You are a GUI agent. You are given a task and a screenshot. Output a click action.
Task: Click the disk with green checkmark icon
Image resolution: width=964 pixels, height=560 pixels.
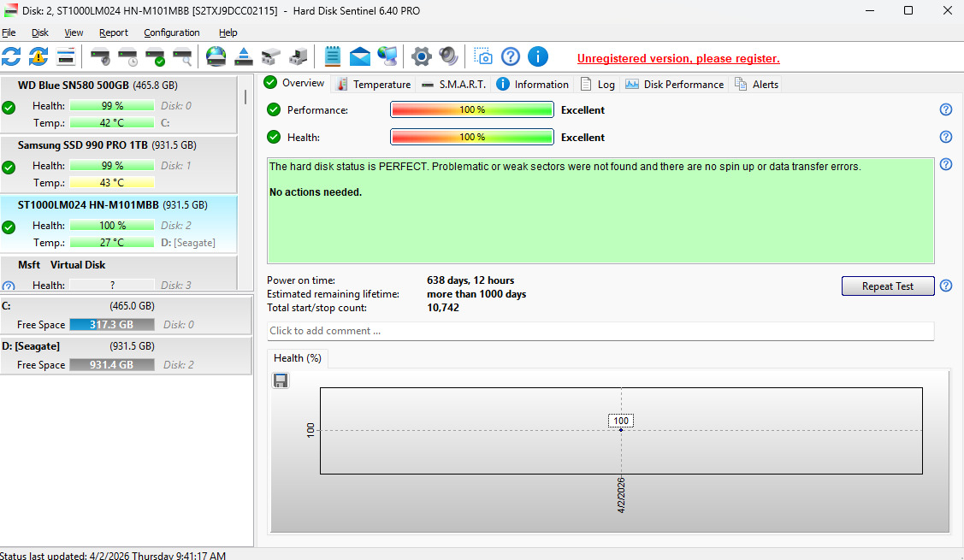coord(155,56)
